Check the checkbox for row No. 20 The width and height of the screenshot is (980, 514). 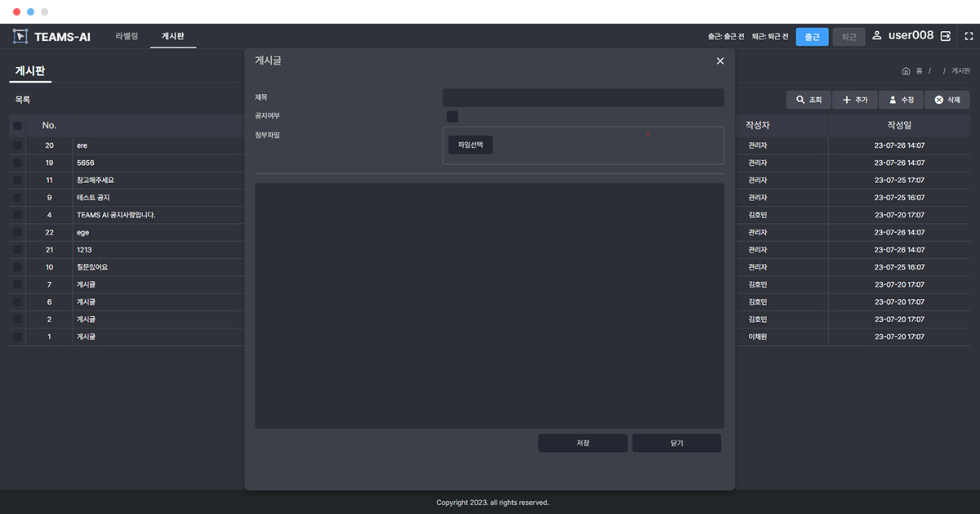[17, 145]
